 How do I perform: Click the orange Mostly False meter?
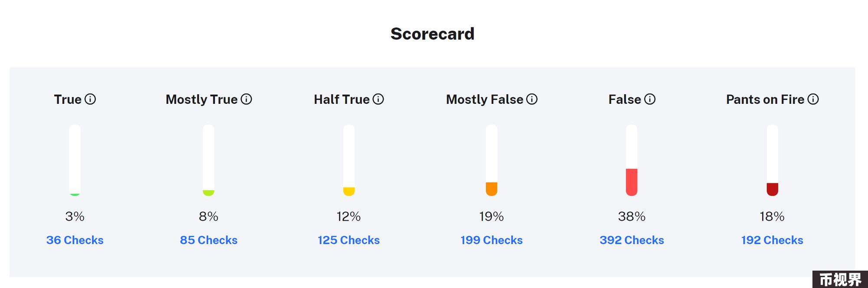click(491, 160)
